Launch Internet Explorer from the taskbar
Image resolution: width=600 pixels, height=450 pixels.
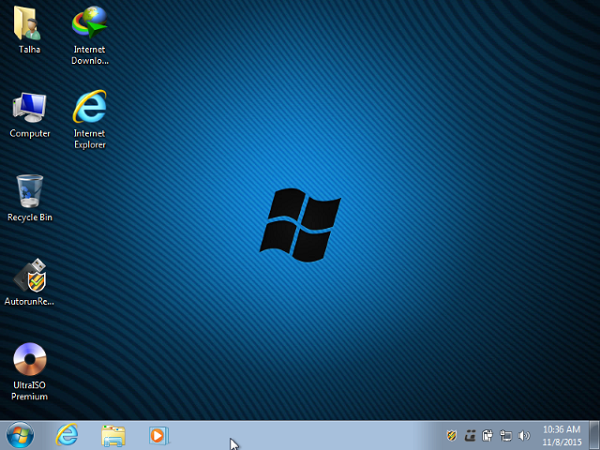click(67, 435)
